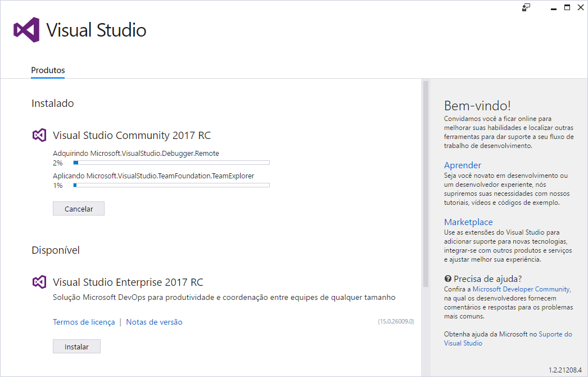Click the Debugger.Remote download progress bar

click(x=171, y=163)
